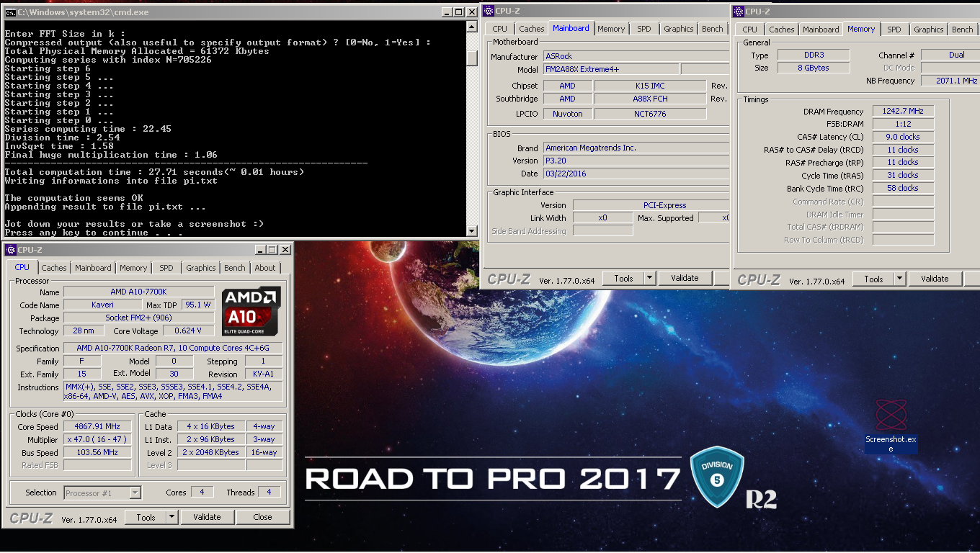Select Bench tab in Memory window

point(963,30)
